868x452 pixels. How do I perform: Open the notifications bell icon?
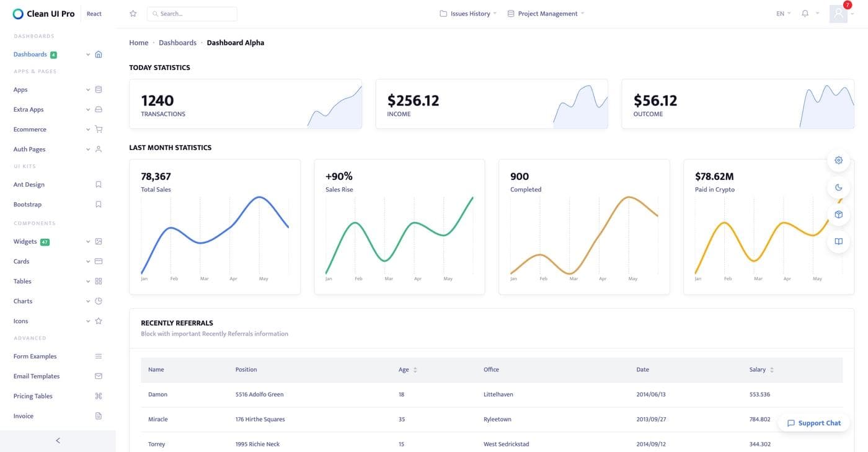[805, 14]
